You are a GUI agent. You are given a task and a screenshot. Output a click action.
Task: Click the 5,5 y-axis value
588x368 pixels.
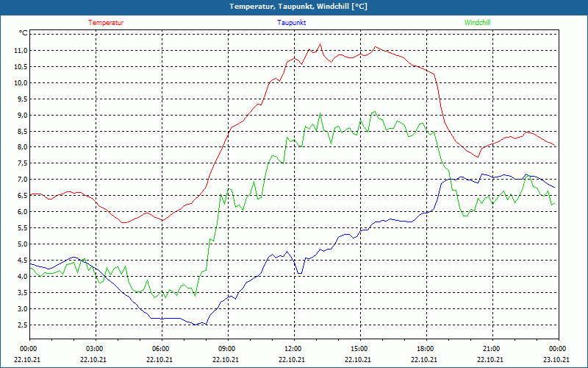tap(22, 228)
